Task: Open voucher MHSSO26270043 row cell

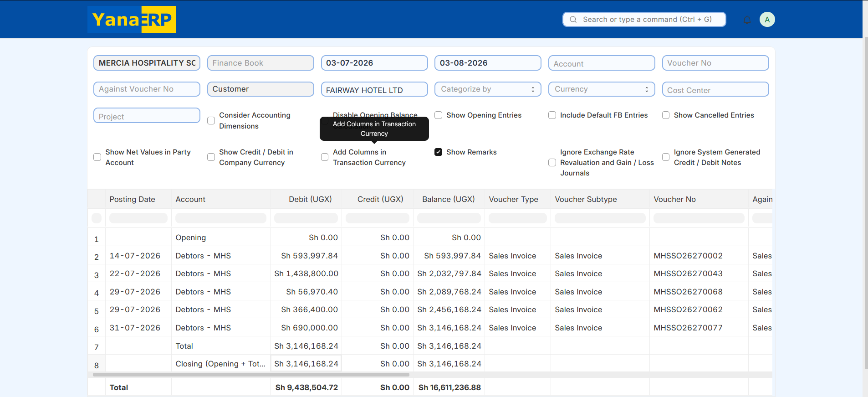Action: tap(688, 273)
